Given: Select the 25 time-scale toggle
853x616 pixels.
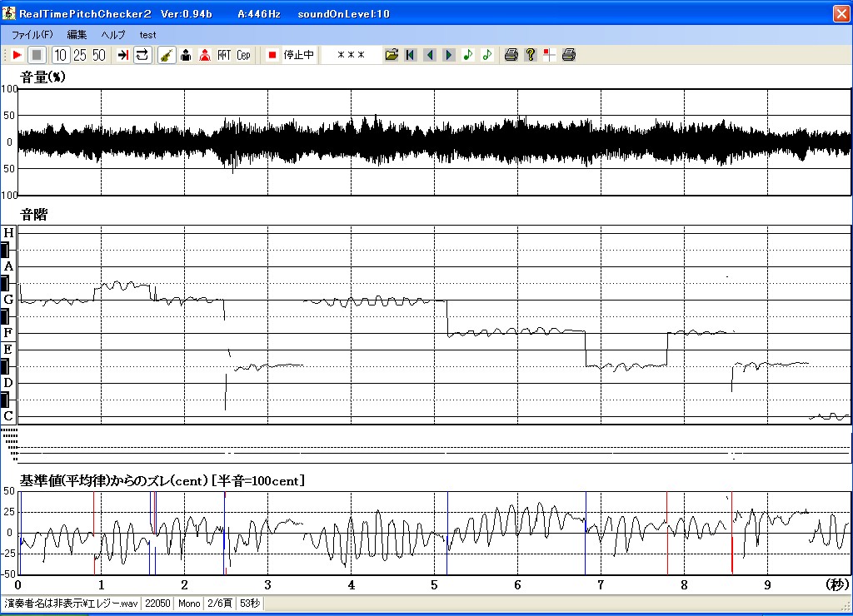Looking at the screenshot, I should pos(80,55).
